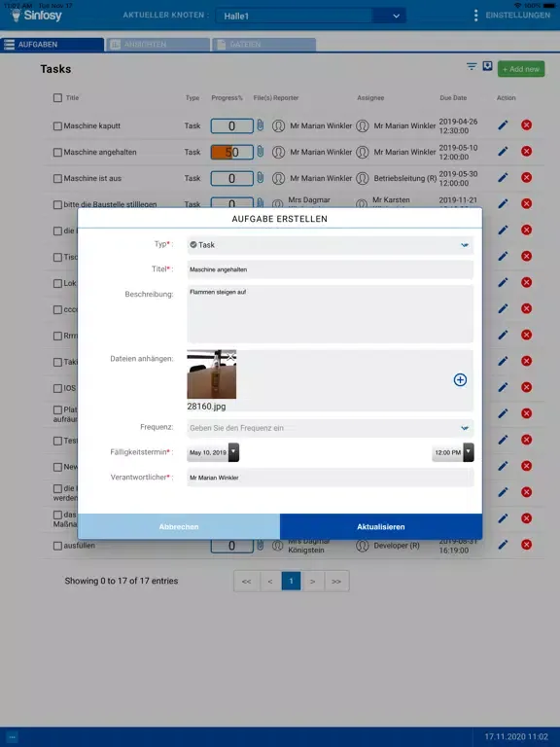Screen dimensions: 560x747
Task: Open attachment paperclip of Maschine ist aus
Action: coord(260,178)
